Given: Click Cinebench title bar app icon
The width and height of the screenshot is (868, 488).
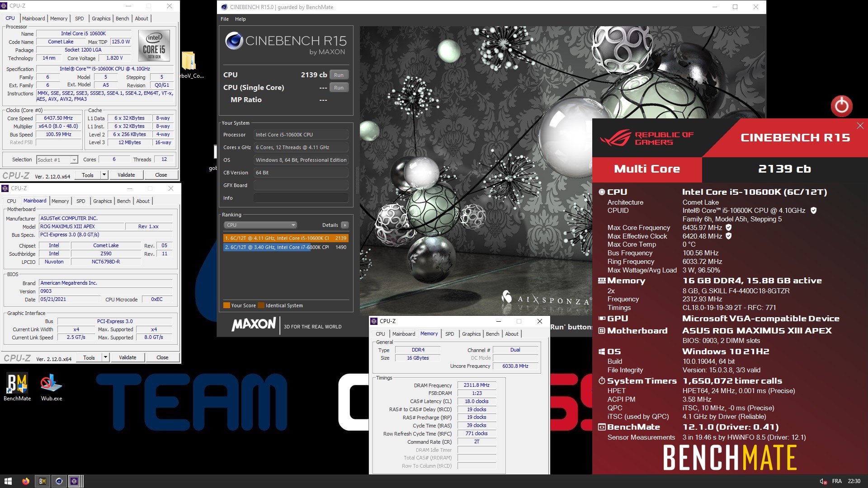Looking at the screenshot, I should (224, 7).
